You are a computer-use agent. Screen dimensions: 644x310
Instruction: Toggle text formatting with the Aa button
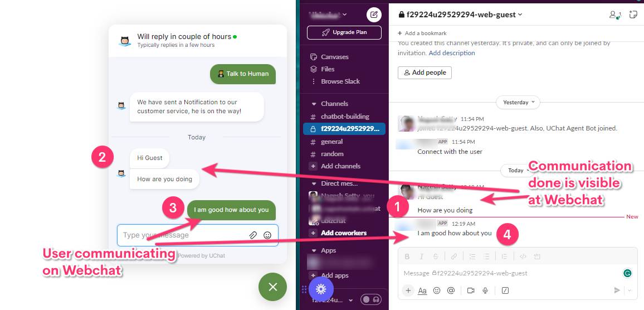click(x=422, y=290)
